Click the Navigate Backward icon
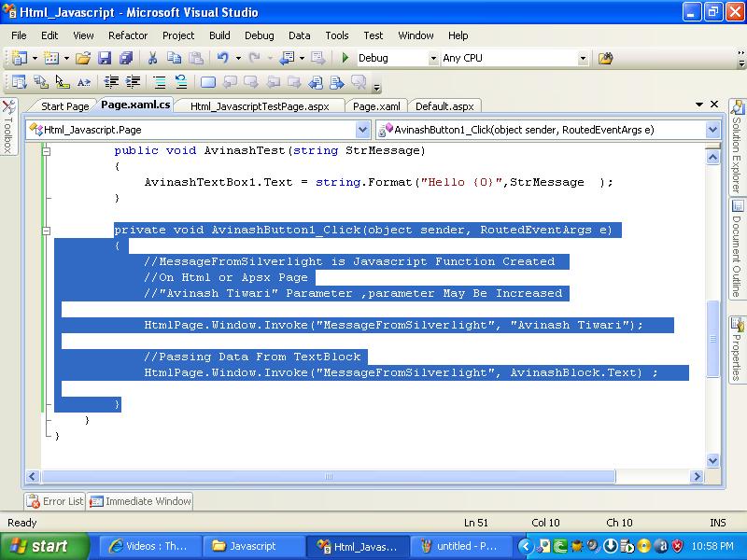Viewport: 747px width, 560px height. [288, 58]
